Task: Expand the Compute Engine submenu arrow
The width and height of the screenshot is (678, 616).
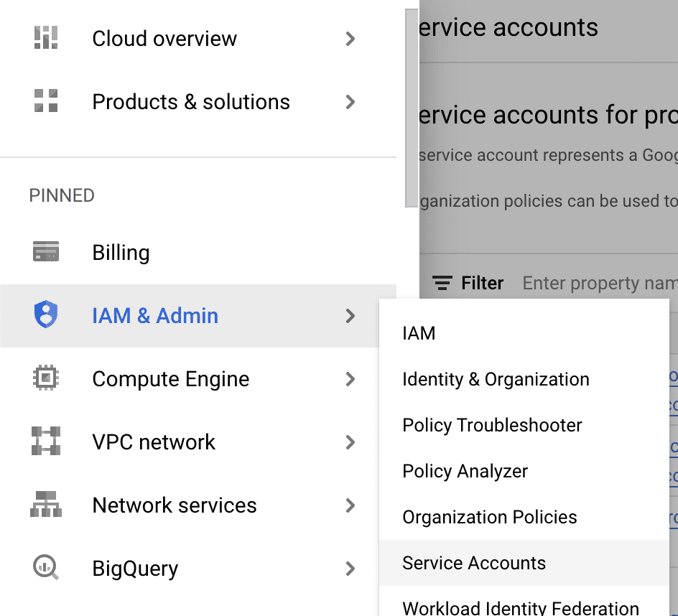Action: click(x=350, y=379)
